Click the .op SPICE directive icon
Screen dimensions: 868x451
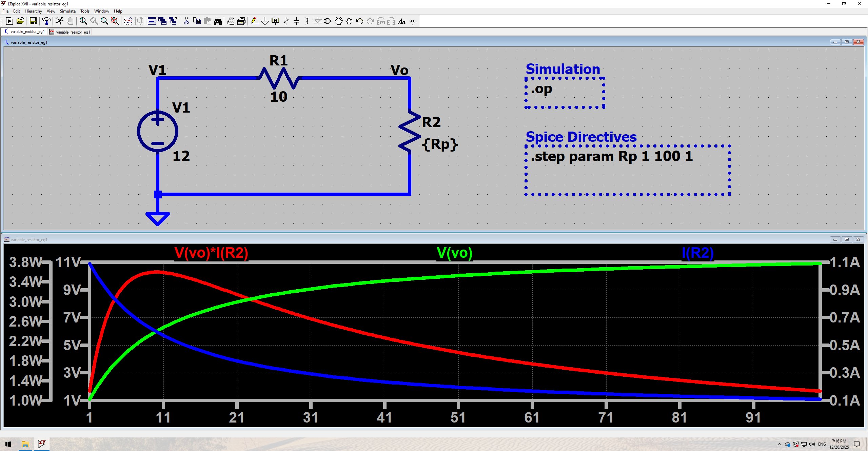point(412,21)
